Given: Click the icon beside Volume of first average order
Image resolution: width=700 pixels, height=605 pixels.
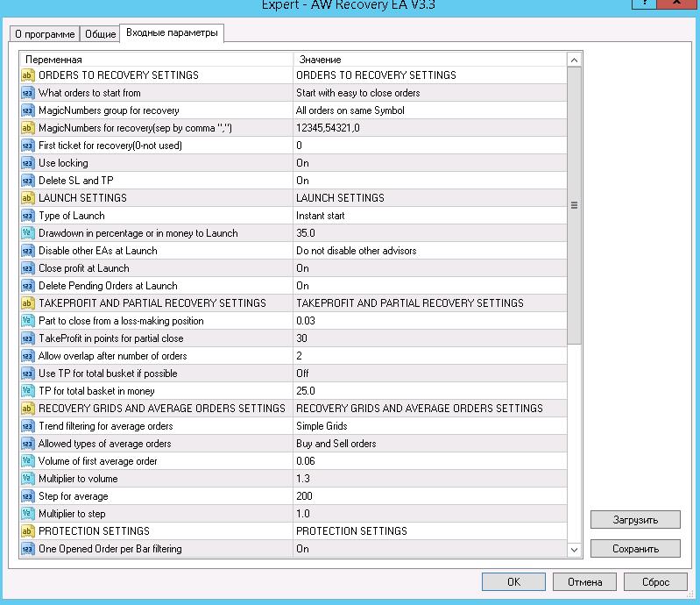Looking at the screenshot, I should 28,461.
